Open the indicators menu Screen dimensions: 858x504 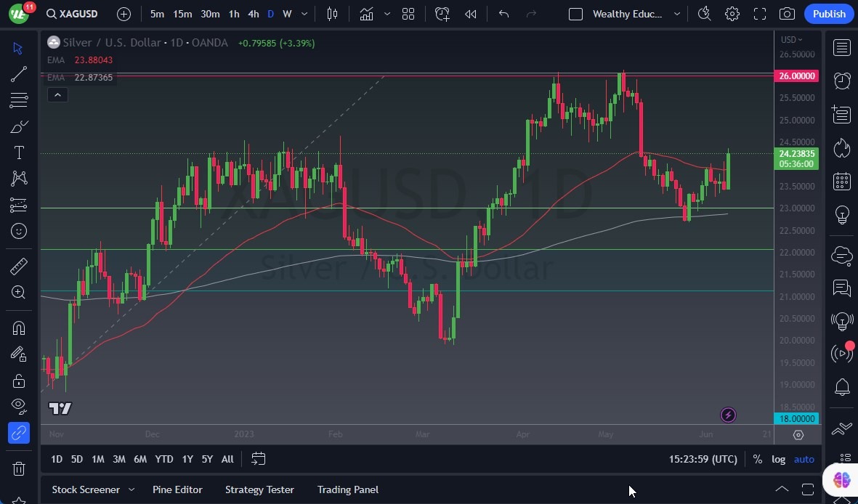tap(367, 14)
